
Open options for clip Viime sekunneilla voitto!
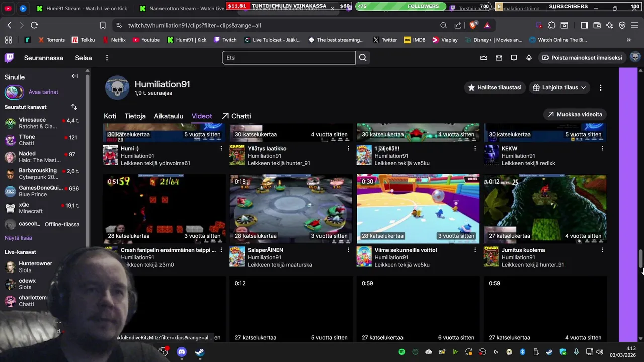pos(474,250)
